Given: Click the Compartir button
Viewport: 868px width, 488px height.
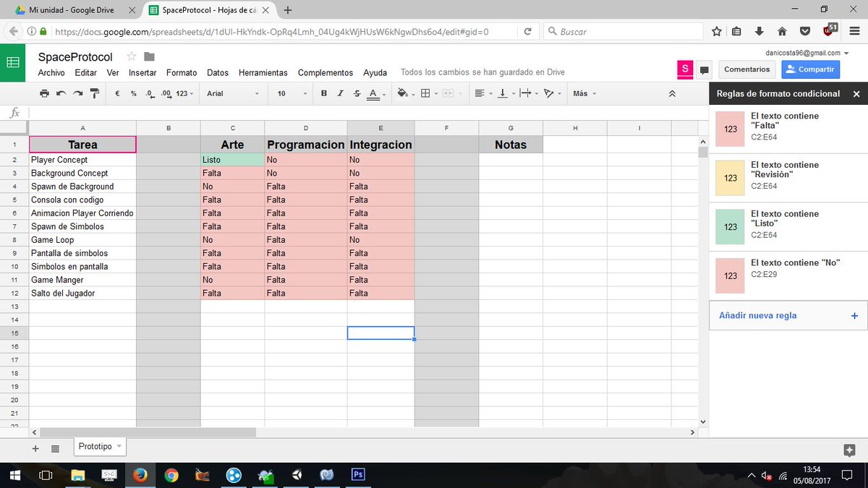Looking at the screenshot, I should (810, 69).
